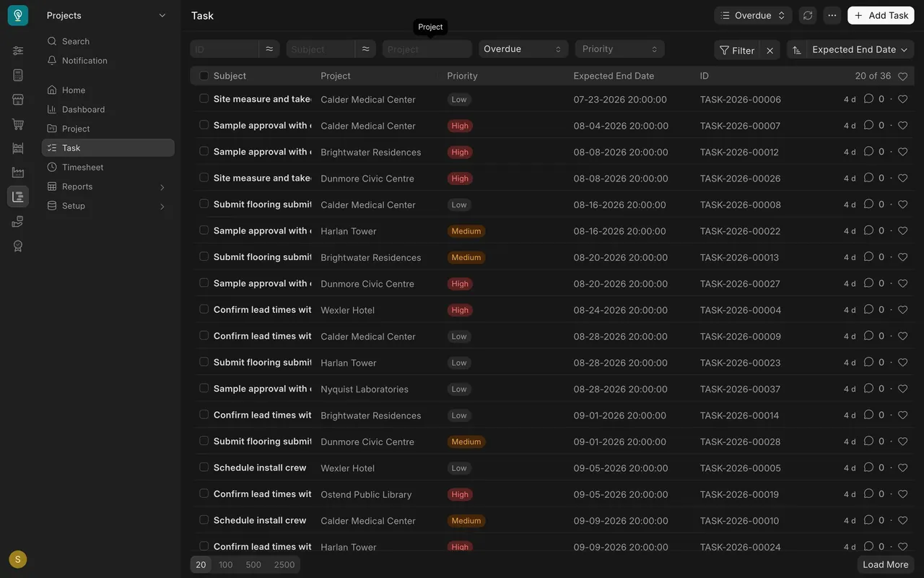Expand the Reports sidebar item
Viewport: 924px width, 578px height.
[108, 186]
